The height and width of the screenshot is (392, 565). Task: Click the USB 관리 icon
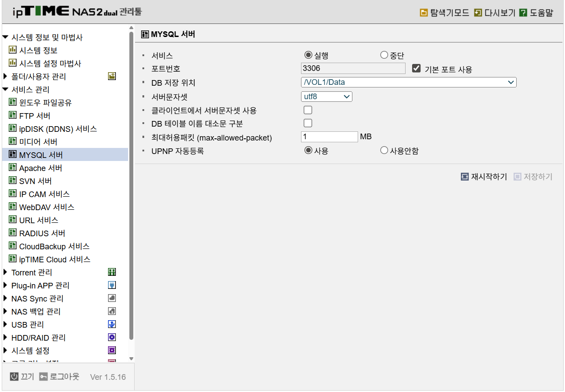coord(112,324)
